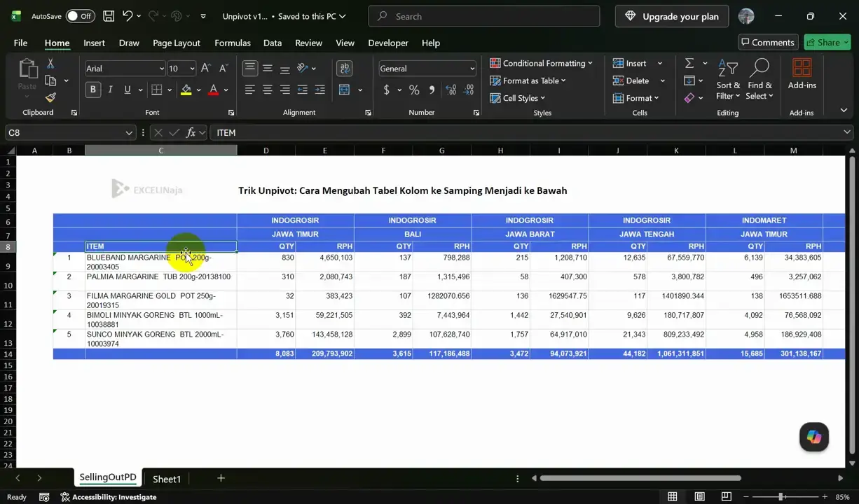This screenshot has height=504, width=859.
Task: Click the zoom slider handle
Action: [x=781, y=496]
